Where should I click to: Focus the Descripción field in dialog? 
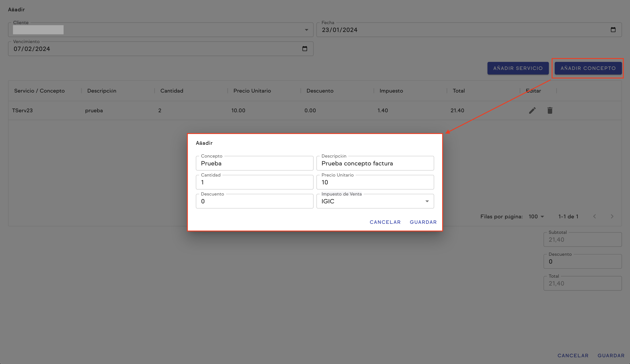[375, 163]
